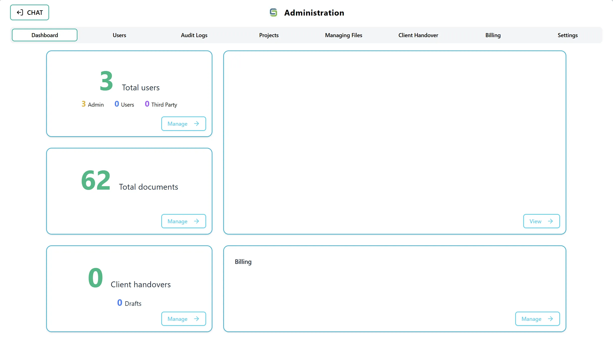Open the Billing tab in the navigation
Viewport: 613px width, 364px height.
click(x=493, y=35)
